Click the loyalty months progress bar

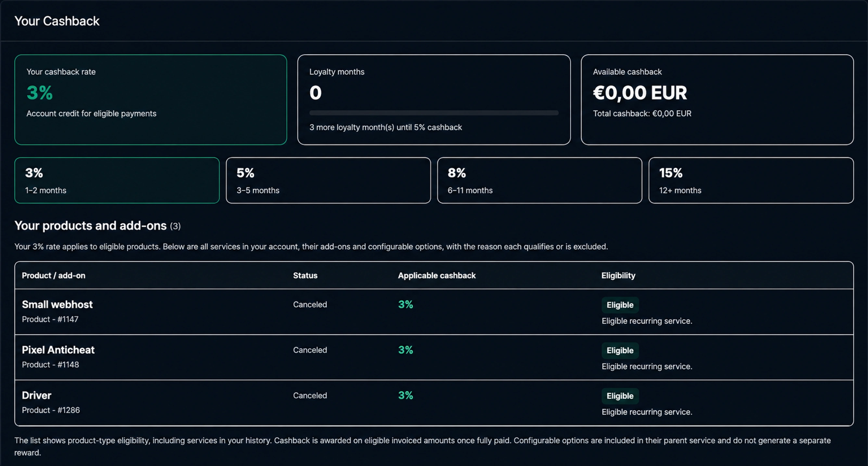[x=434, y=113]
